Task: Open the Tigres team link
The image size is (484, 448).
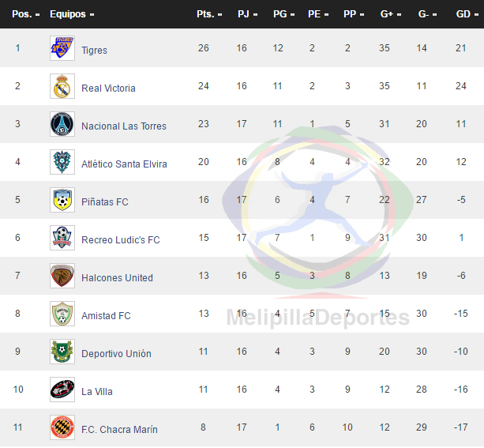Action: click(94, 50)
